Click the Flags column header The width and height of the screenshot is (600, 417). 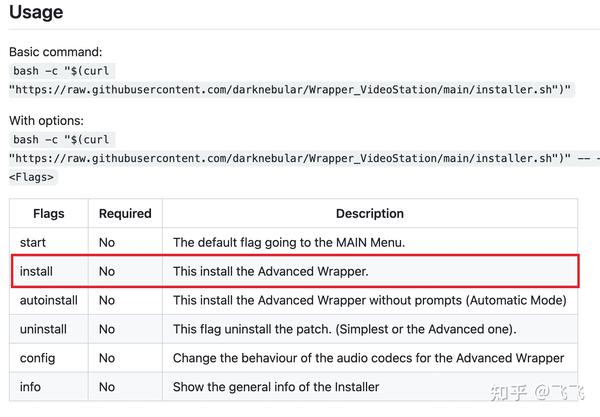pos(49,213)
